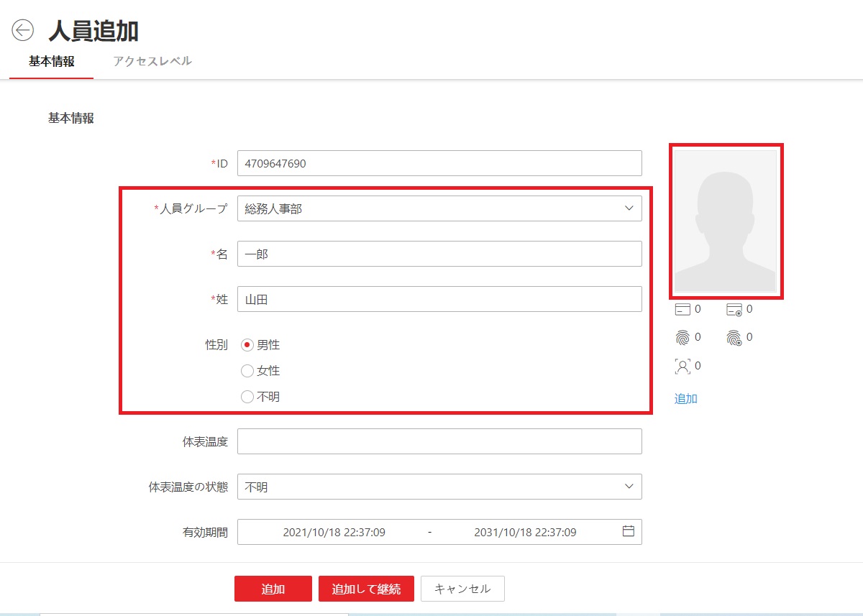
Task: Click the 名 input field
Action: 439,254
